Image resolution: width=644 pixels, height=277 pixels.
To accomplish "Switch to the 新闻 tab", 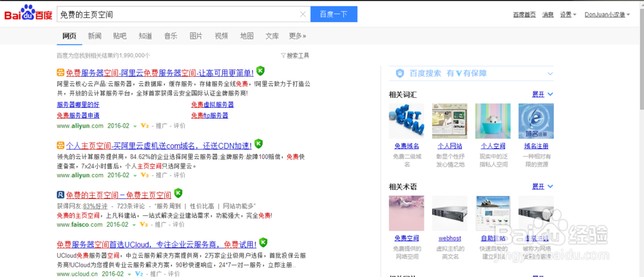I will click(95, 36).
